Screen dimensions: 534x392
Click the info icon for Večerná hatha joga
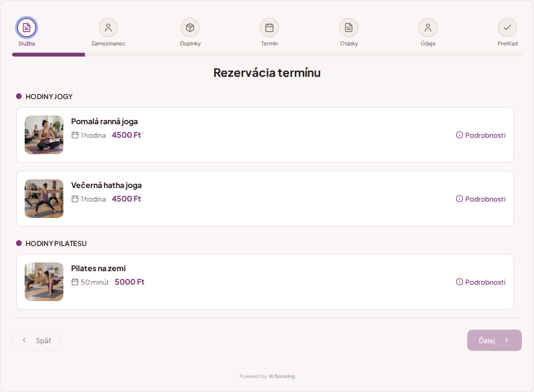coord(460,199)
